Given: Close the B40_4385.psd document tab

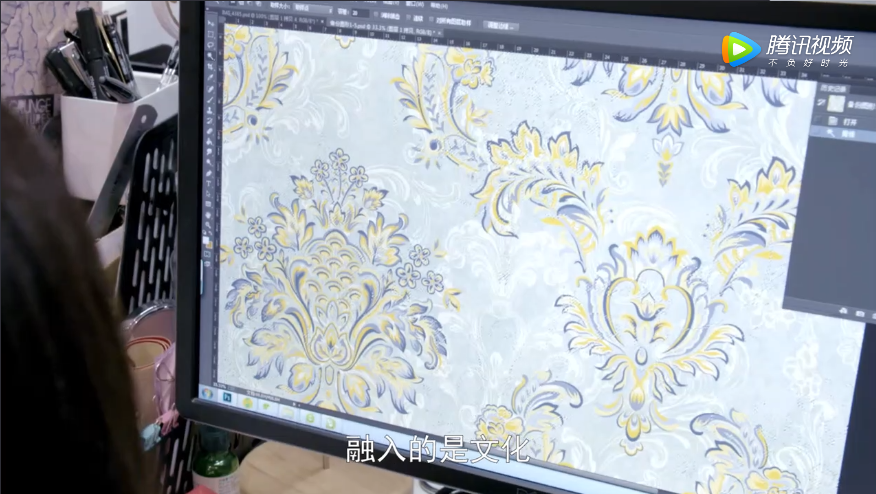Looking at the screenshot, I should [322, 21].
